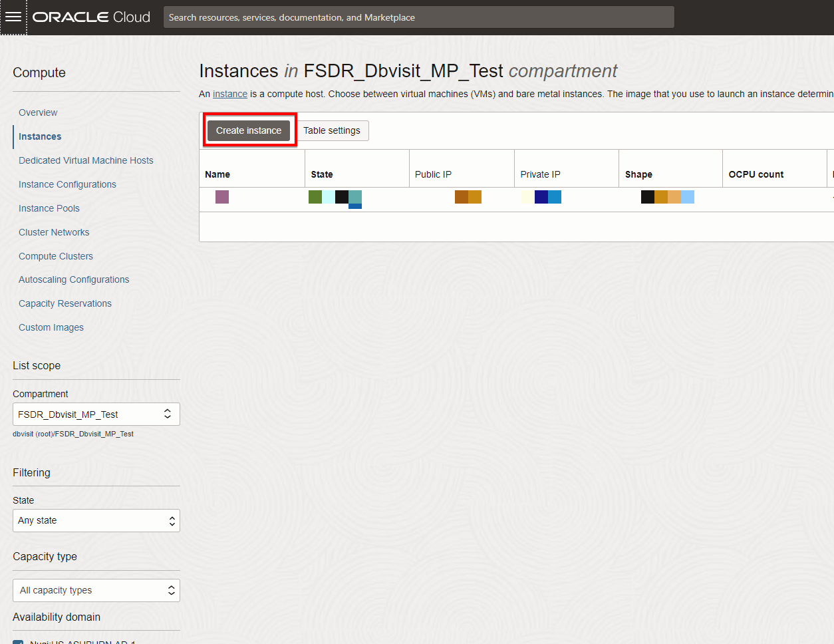Go to Instance Configurations

pos(67,184)
